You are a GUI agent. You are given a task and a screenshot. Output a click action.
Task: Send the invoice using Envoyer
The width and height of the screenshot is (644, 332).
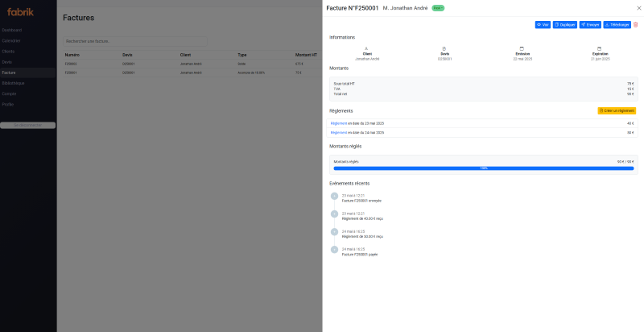[x=589, y=25]
